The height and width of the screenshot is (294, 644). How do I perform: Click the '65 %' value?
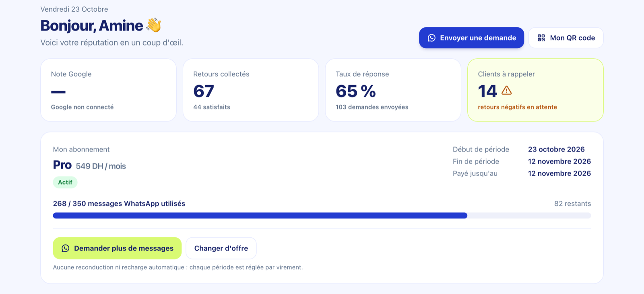(x=356, y=91)
